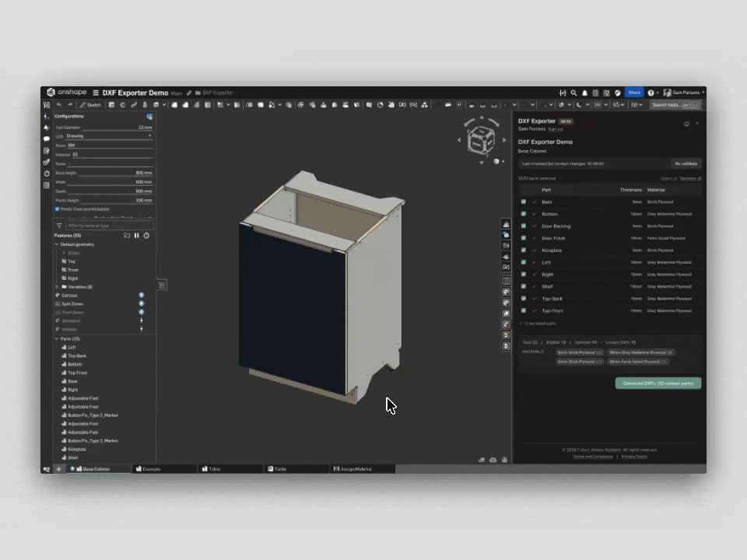
Task: Click the mass properties scale icon at viewport bottom
Action: 504,460
